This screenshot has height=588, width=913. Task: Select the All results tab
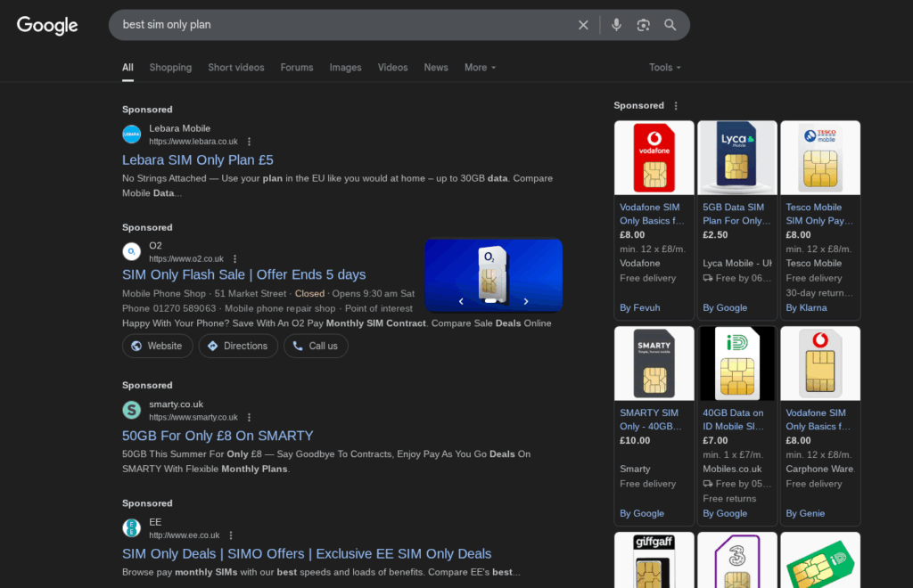click(127, 68)
